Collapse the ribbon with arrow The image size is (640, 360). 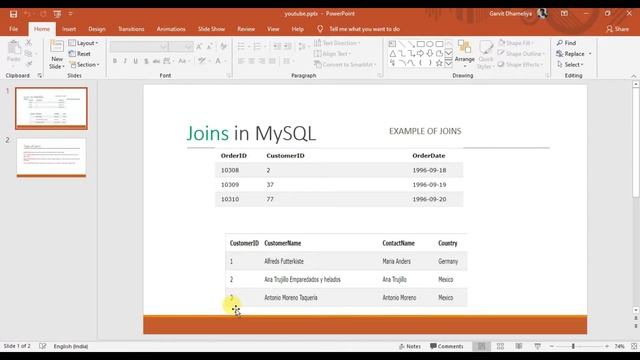pos(633,76)
